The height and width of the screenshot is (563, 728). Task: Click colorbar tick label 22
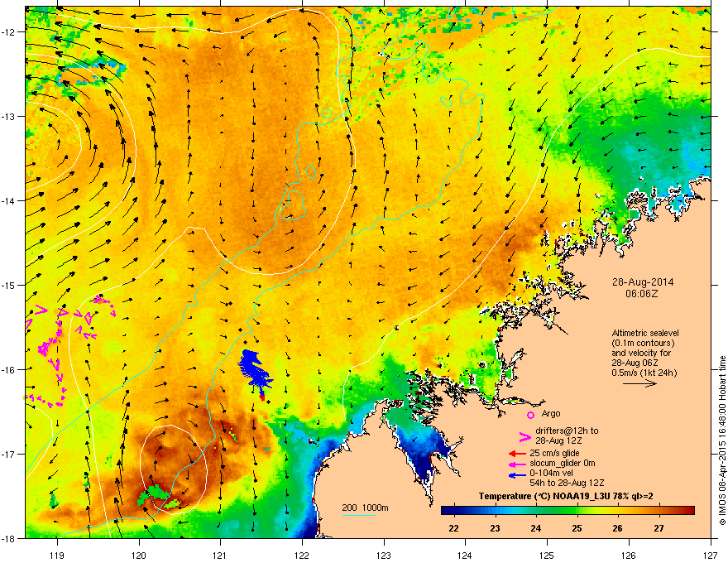(453, 528)
